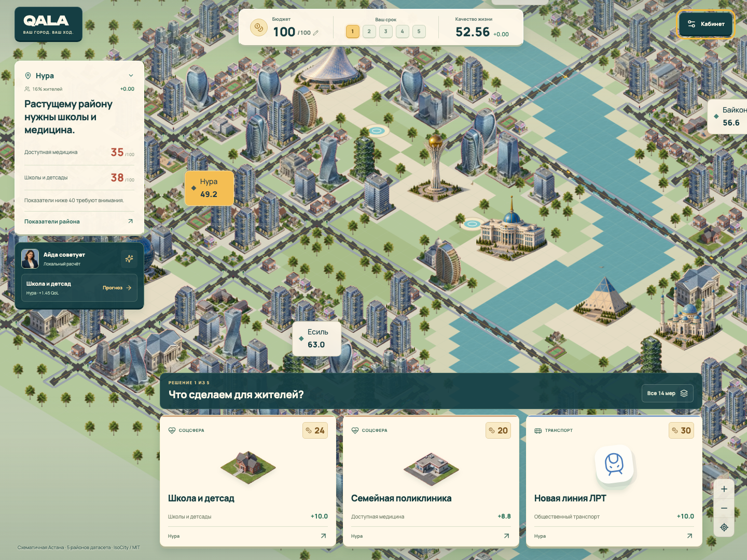The image size is (747, 560).
Task: Recenter map with the locate icon
Action: click(724, 527)
